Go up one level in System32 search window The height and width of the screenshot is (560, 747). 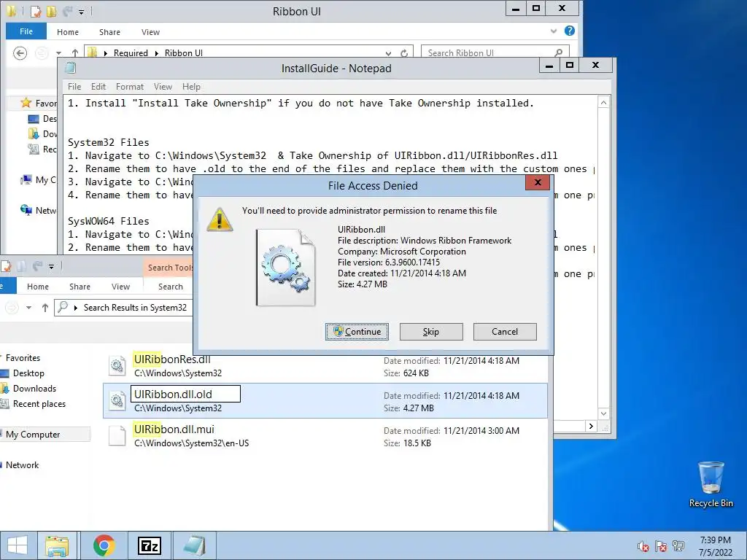click(45, 308)
